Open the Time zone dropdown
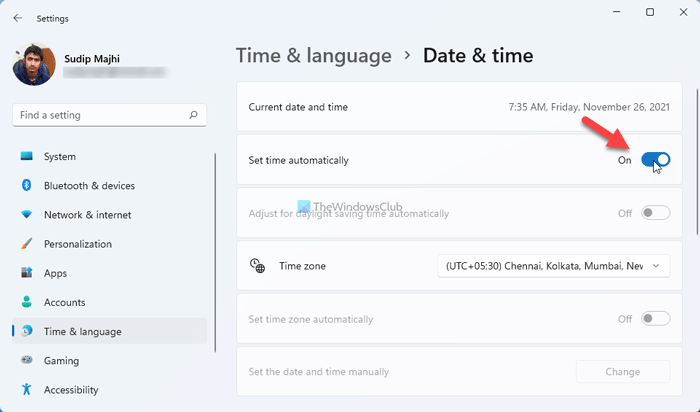 tap(553, 266)
